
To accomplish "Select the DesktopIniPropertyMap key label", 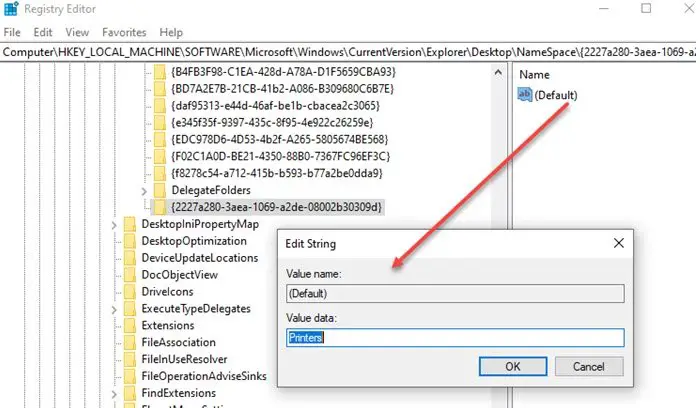I will [x=200, y=224].
